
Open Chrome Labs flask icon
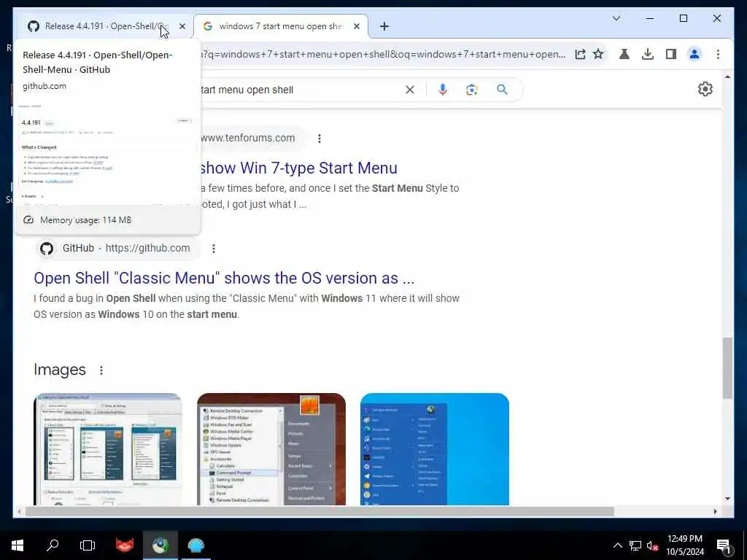click(624, 54)
